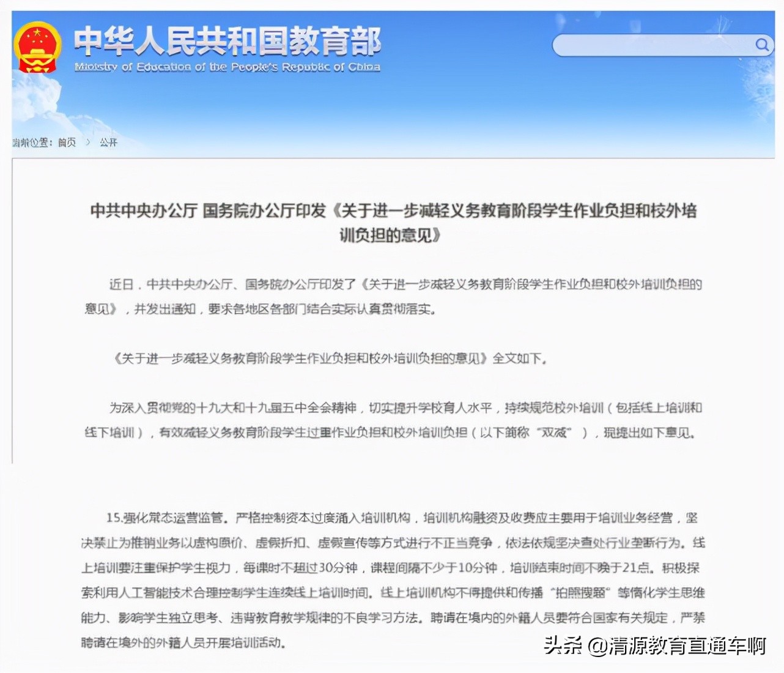The width and height of the screenshot is (784, 673).
Task: Click the line beginning 索利用人工智能技术
Action: (393, 593)
